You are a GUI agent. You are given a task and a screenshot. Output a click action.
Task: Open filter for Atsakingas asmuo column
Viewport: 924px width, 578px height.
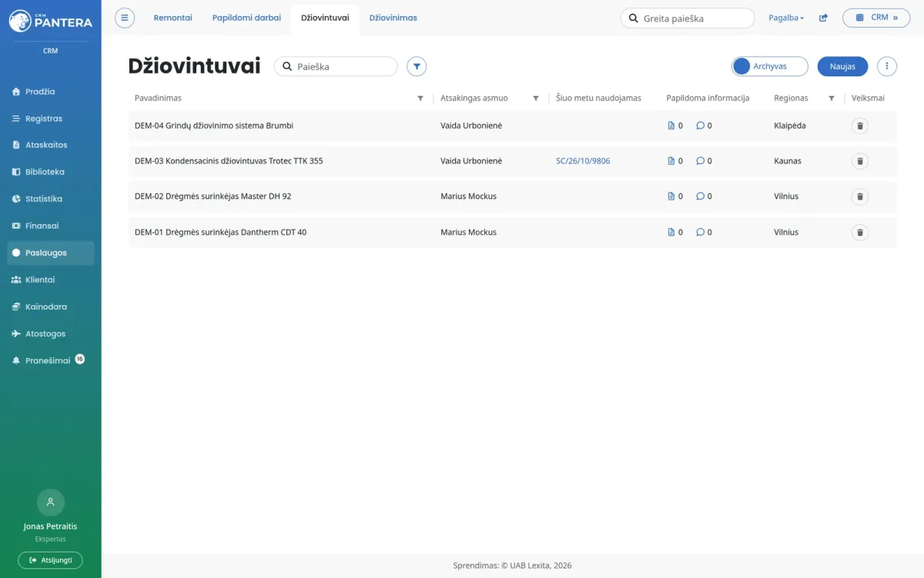536,99
